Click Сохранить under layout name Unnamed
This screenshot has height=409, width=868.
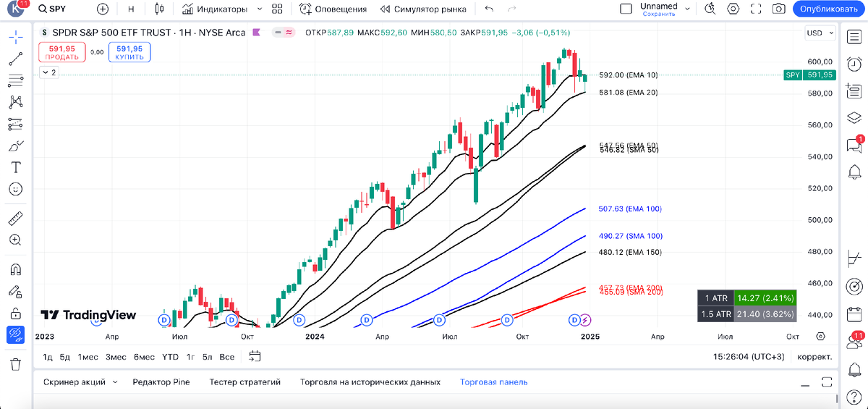[659, 14]
